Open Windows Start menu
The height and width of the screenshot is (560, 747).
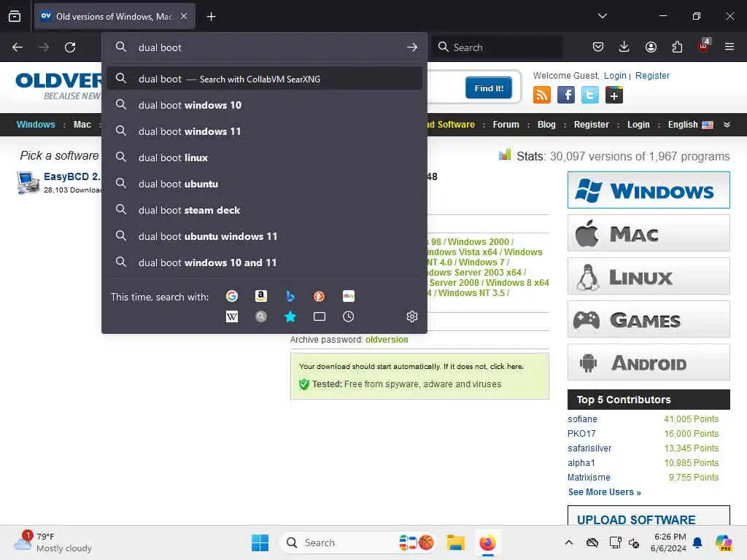point(260,542)
